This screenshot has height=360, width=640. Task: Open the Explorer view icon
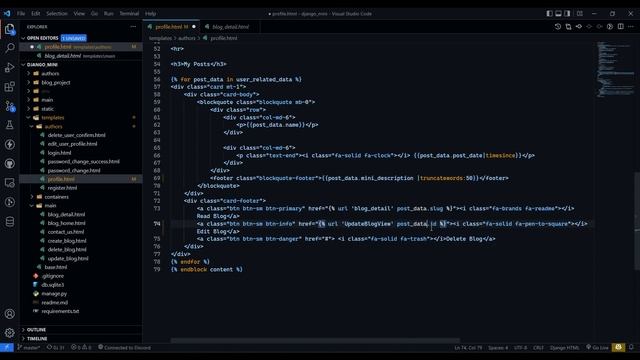point(9,29)
